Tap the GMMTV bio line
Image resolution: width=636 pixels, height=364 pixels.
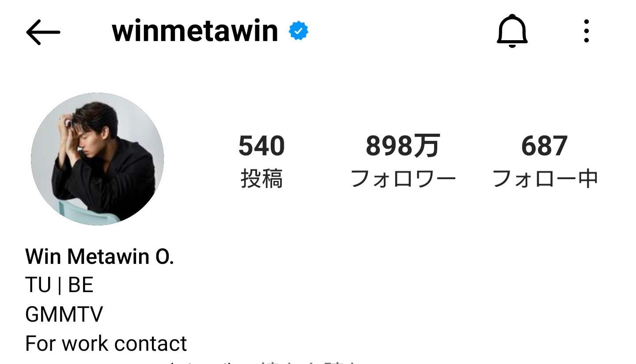point(64,315)
